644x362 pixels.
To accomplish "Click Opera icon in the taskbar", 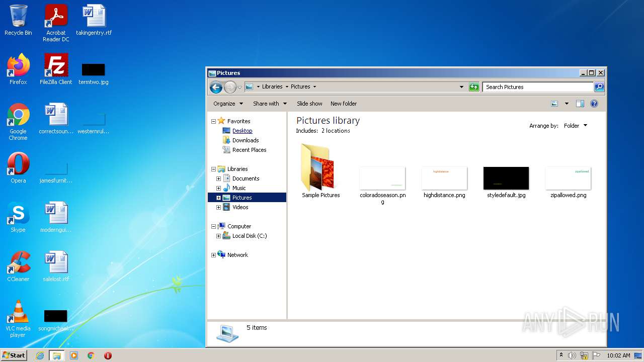I will [x=108, y=355].
